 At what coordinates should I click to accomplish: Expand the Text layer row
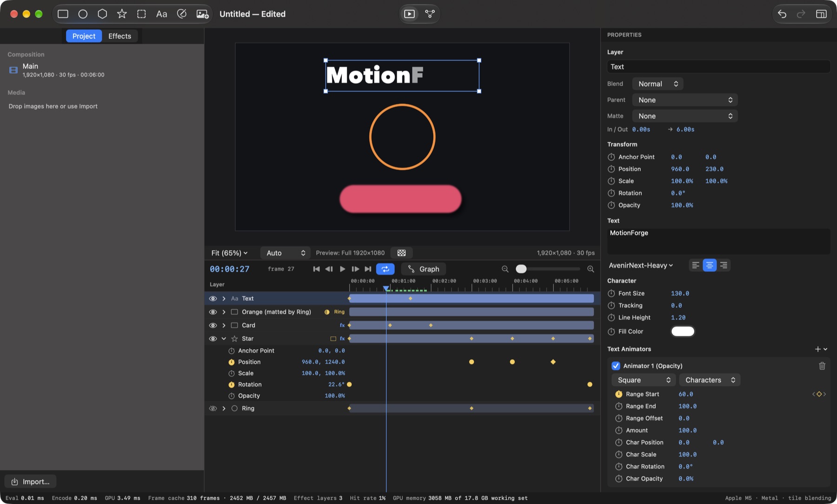[x=224, y=298]
